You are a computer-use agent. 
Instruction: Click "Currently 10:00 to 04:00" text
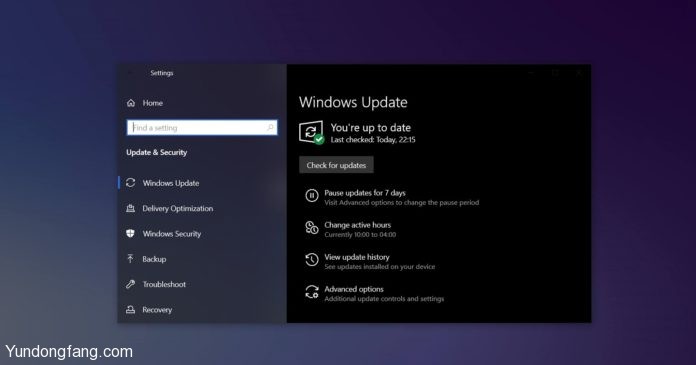coord(360,234)
